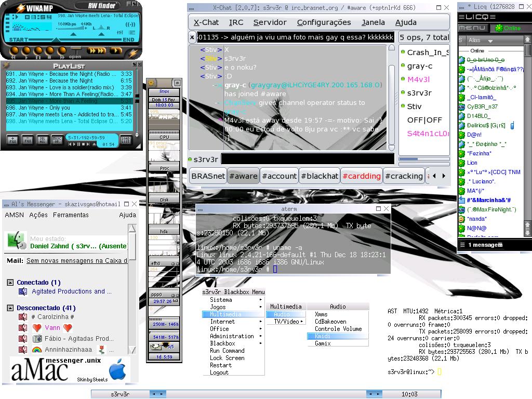
Task: Click the X-Chat message input field
Action: click(x=308, y=159)
